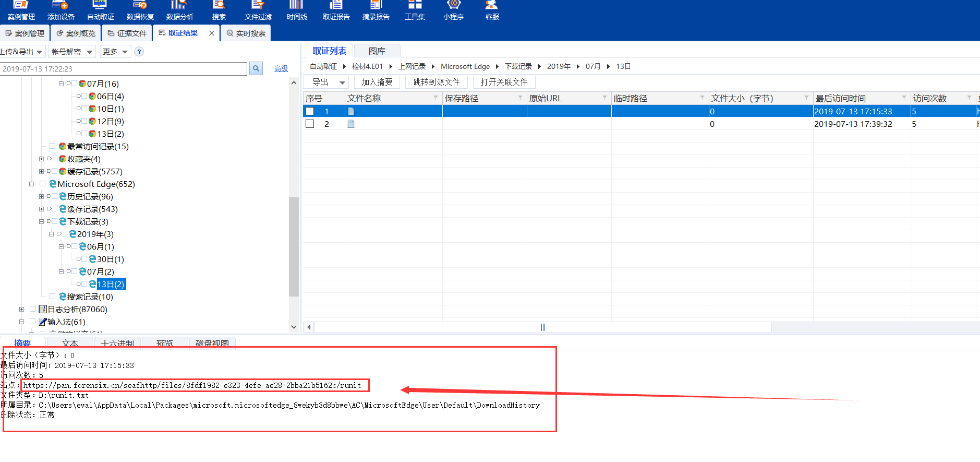
Task: Click the table horizontal scrollbar thumb
Action: (x=543, y=327)
